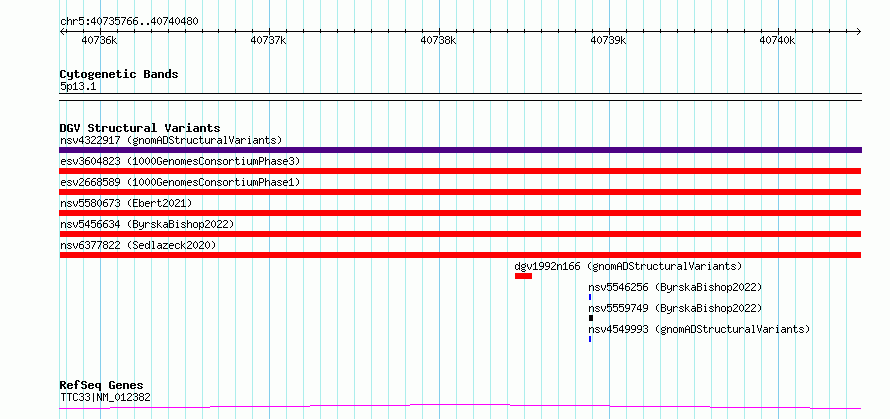Click the chr5:40735766..40740480 coordinate label
Image resolution: width=890 pixels, height=419 pixels.
[x=129, y=22]
